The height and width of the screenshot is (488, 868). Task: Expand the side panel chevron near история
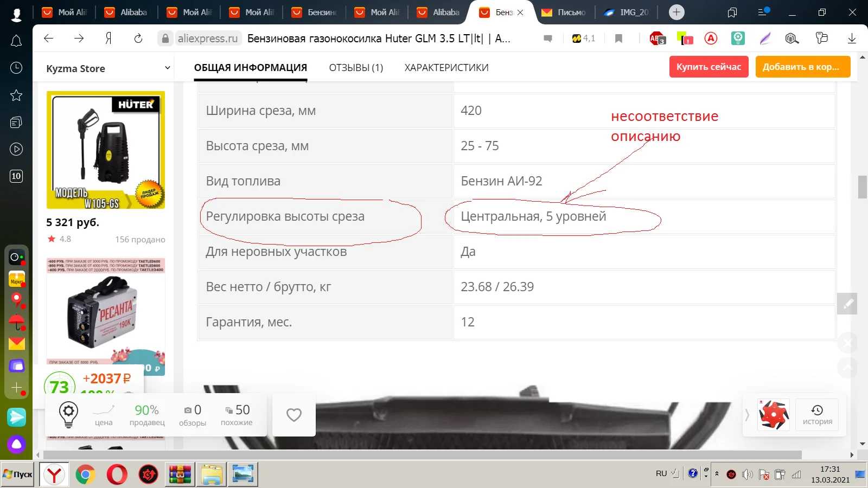[x=747, y=415]
